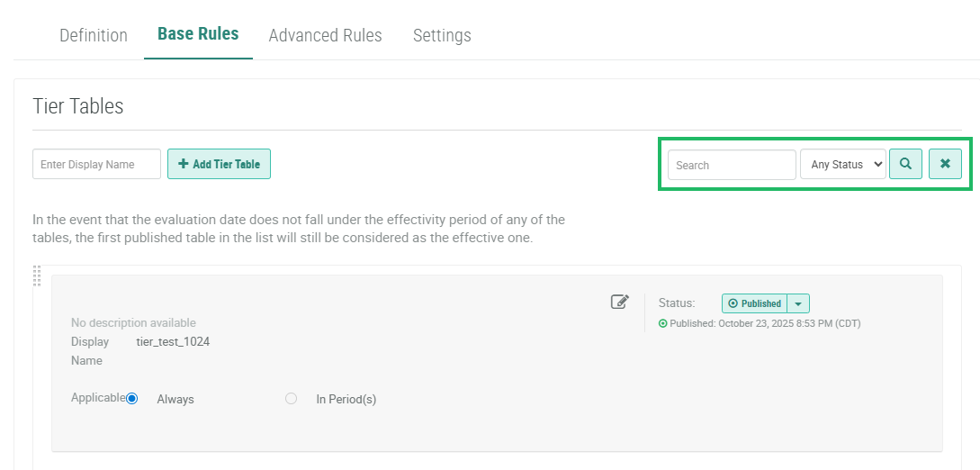The width and height of the screenshot is (980, 470).
Task: Select the Base Rules tab
Action: [198, 34]
